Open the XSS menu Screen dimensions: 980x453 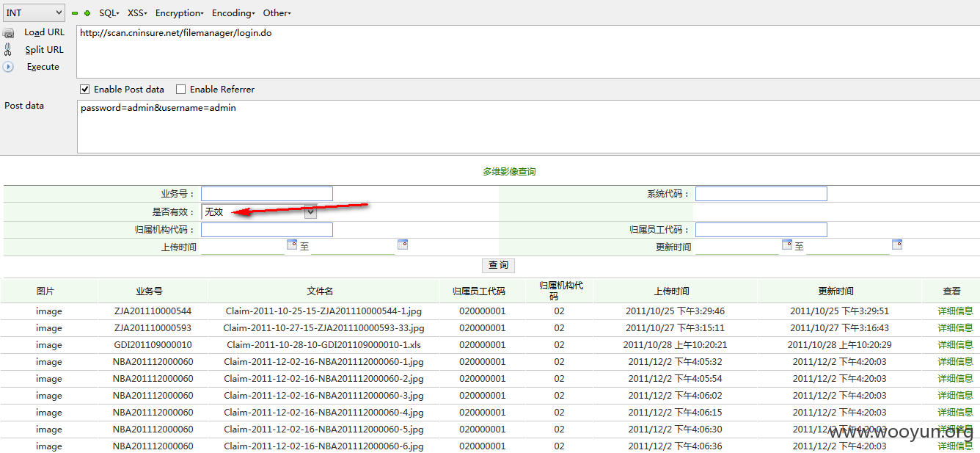[x=137, y=13]
